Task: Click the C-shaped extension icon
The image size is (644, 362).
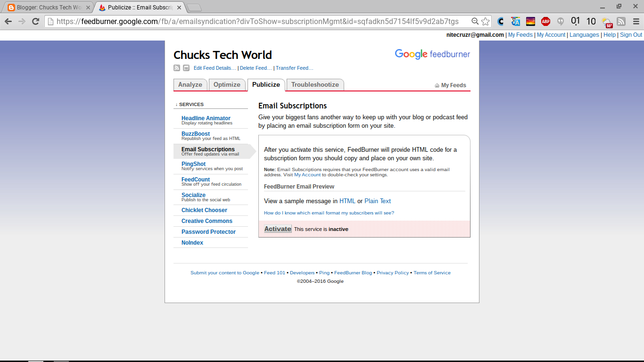Action: [501, 21]
